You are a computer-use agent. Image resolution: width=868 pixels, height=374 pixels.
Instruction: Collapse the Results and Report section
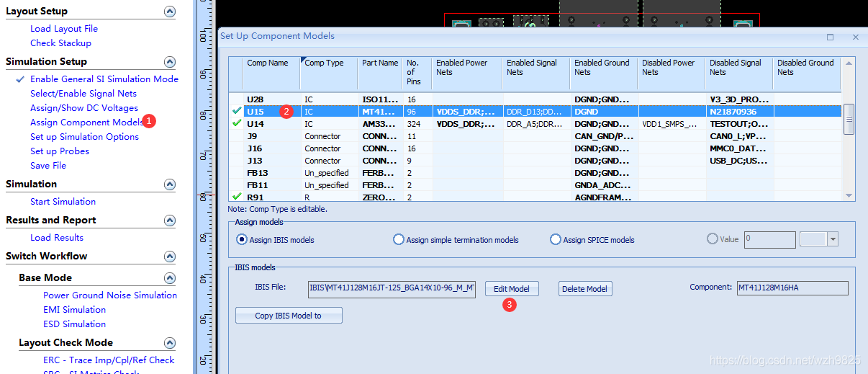pos(170,221)
